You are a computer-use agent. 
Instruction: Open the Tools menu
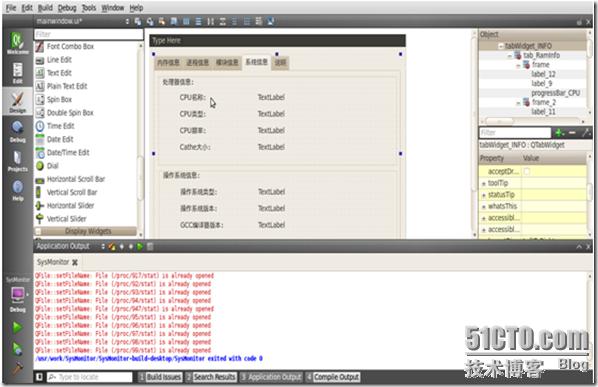tap(89, 8)
